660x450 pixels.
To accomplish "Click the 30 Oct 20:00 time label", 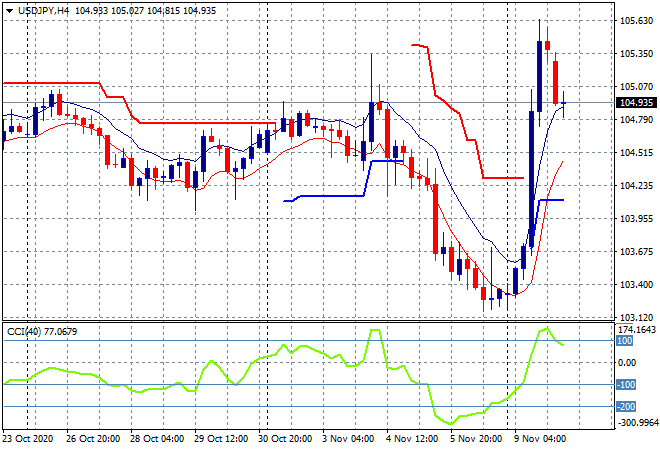I will [285, 439].
